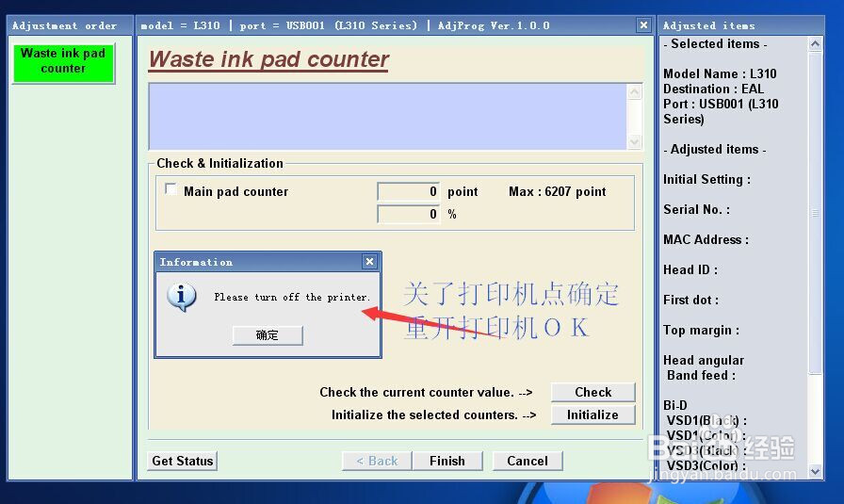Click the Adjusted items panel scrollbar thumb
844x504 pixels.
816,213
